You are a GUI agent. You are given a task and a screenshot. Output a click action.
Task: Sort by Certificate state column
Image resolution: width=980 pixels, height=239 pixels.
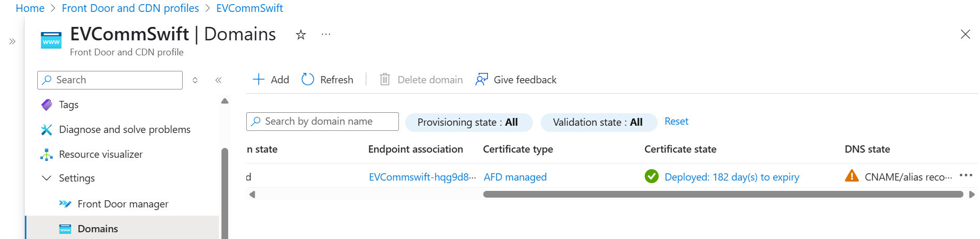coord(680,149)
